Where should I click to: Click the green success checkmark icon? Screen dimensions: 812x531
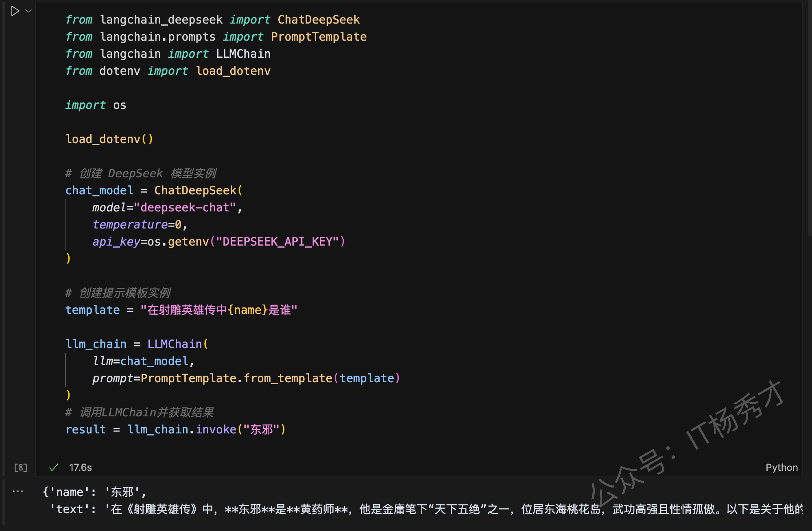tap(54, 468)
